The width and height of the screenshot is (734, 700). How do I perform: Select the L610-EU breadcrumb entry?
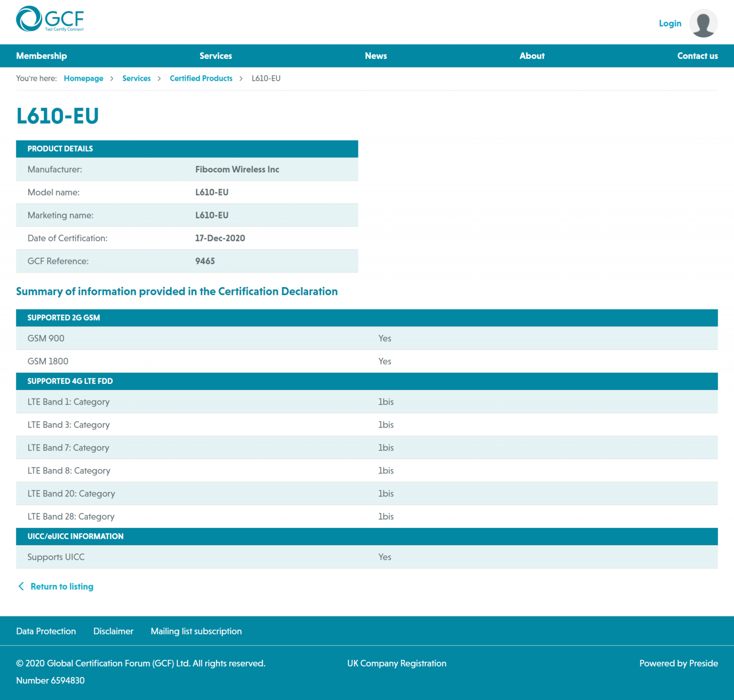tap(266, 78)
